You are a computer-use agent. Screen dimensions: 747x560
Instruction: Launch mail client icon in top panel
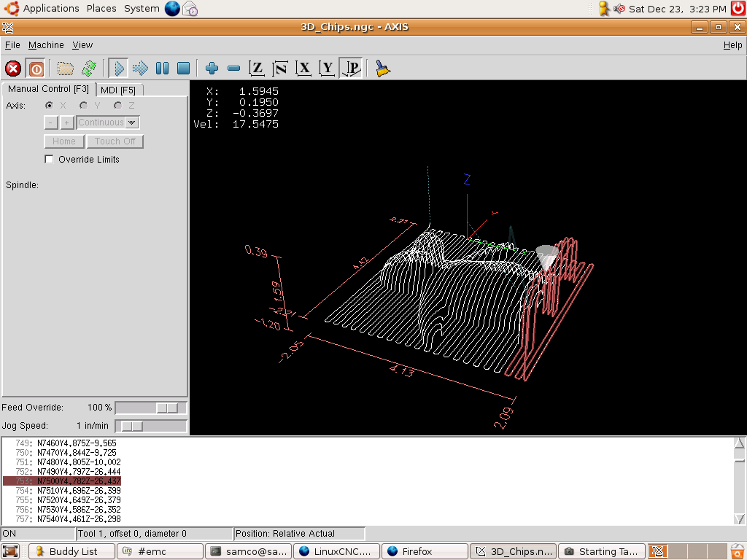[190, 9]
